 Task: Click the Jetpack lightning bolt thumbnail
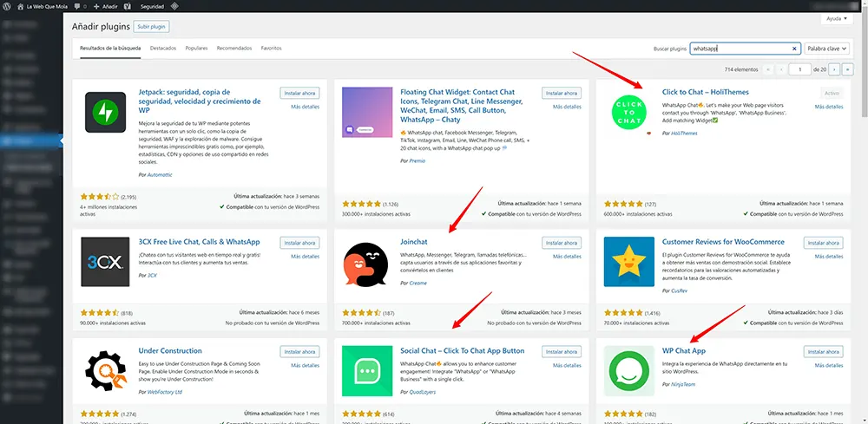point(105,112)
